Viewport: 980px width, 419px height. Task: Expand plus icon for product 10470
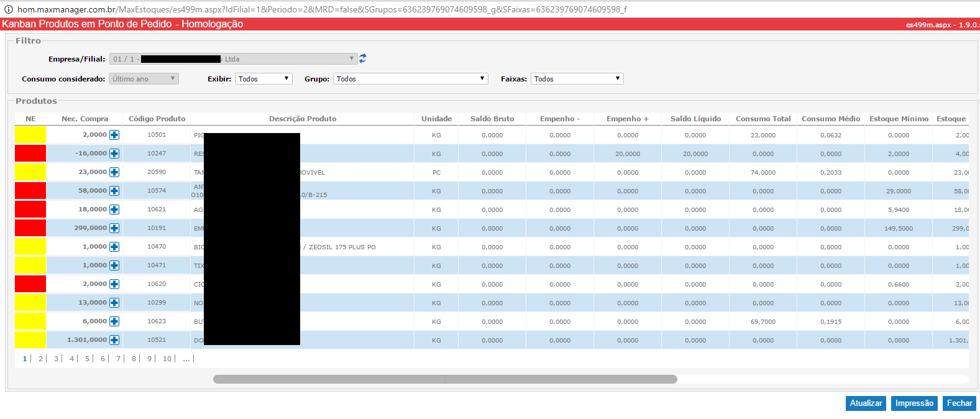click(114, 247)
